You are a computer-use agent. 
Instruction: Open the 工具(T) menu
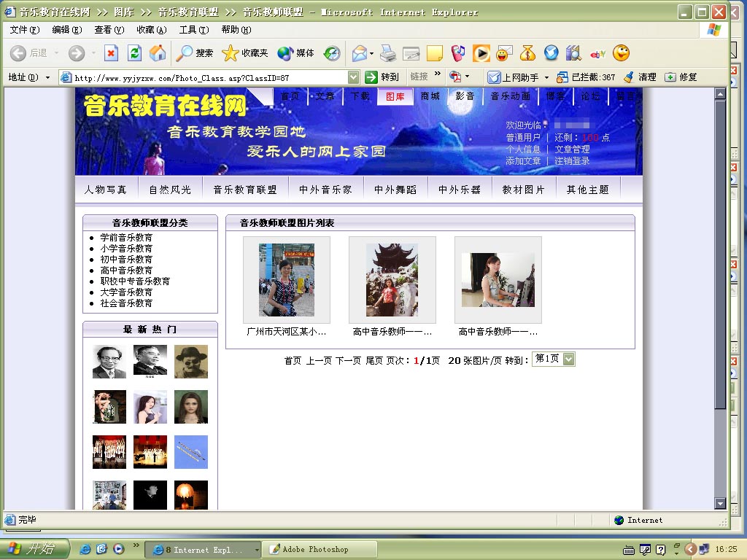193,30
